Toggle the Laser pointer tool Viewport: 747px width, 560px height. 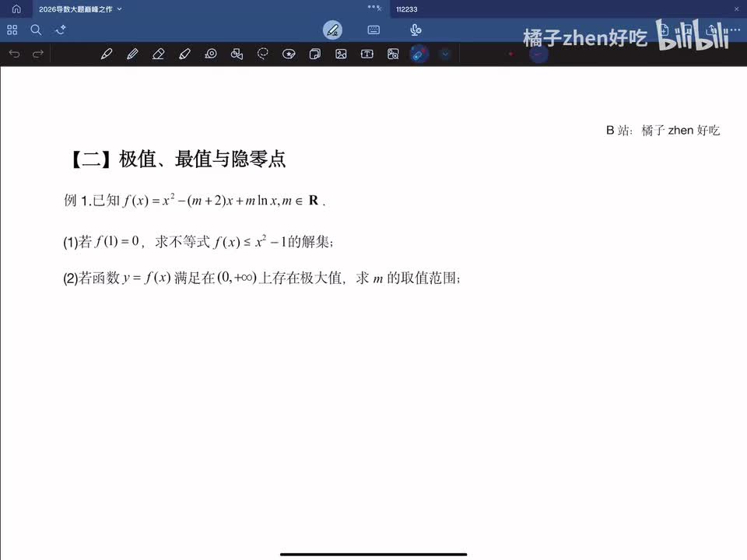[x=419, y=54]
